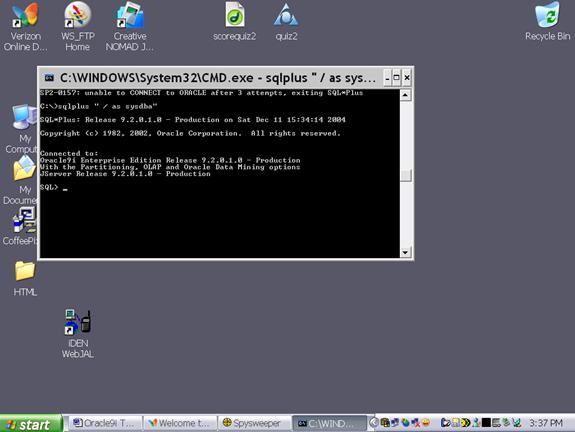Click the orange smiley tray icon
The image size is (575, 432).
(426, 422)
